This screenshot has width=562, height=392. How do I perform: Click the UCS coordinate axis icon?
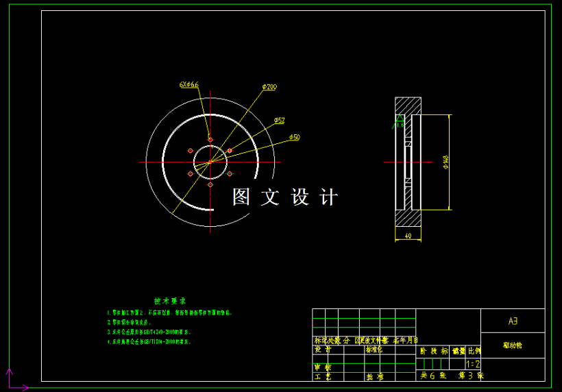[x=16, y=379]
